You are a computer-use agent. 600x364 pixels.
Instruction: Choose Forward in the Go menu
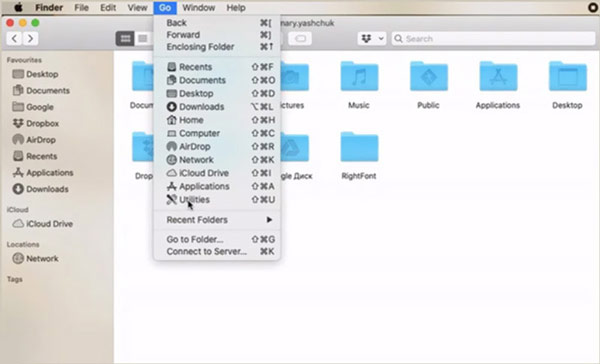click(217, 35)
